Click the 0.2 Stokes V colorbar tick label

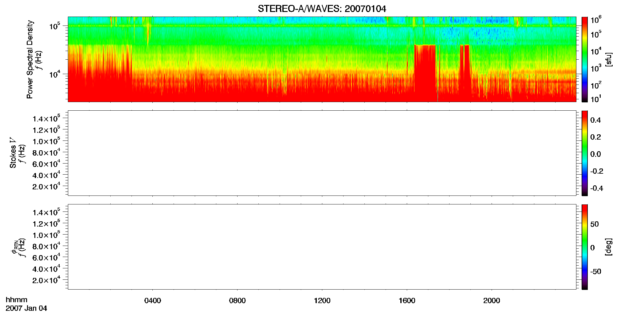pos(595,137)
